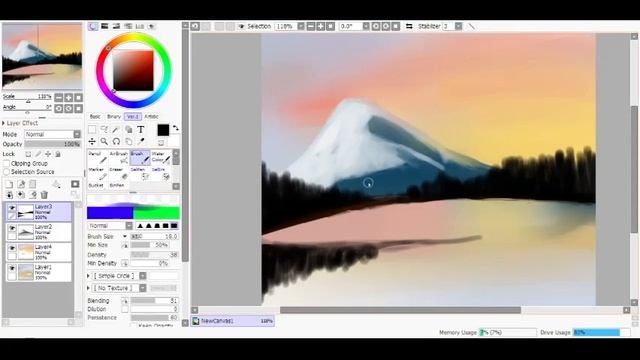Select the AirBrush tool

click(119, 157)
